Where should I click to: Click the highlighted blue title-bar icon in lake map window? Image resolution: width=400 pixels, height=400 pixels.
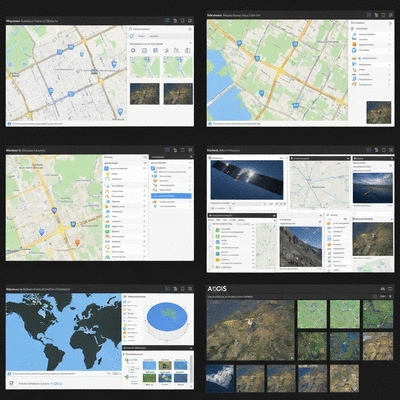pyautogui.click(x=369, y=15)
